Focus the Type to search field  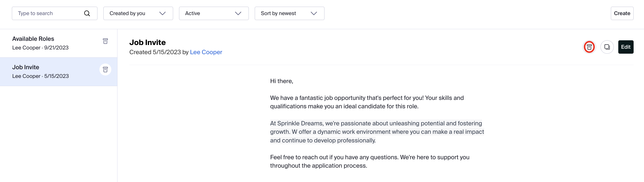(x=54, y=13)
